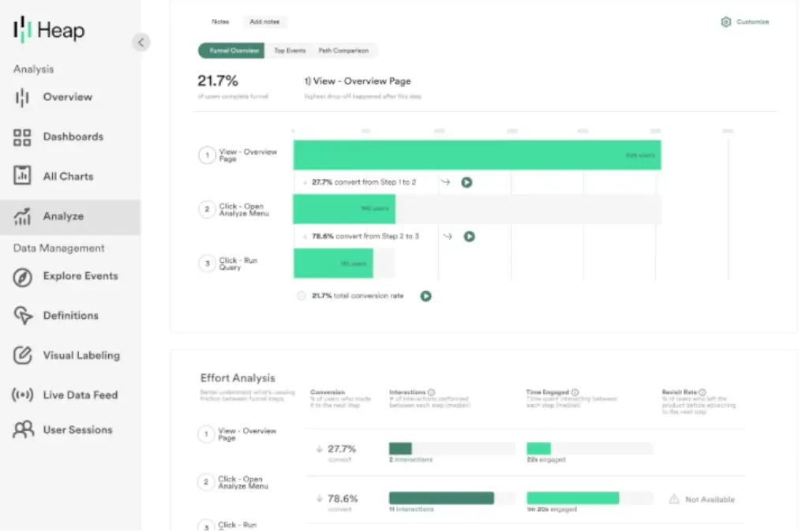Image resolution: width=802 pixels, height=532 pixels.
Task: Play the Step 1 to 2 conversion animation
Action: pos(466,182)
